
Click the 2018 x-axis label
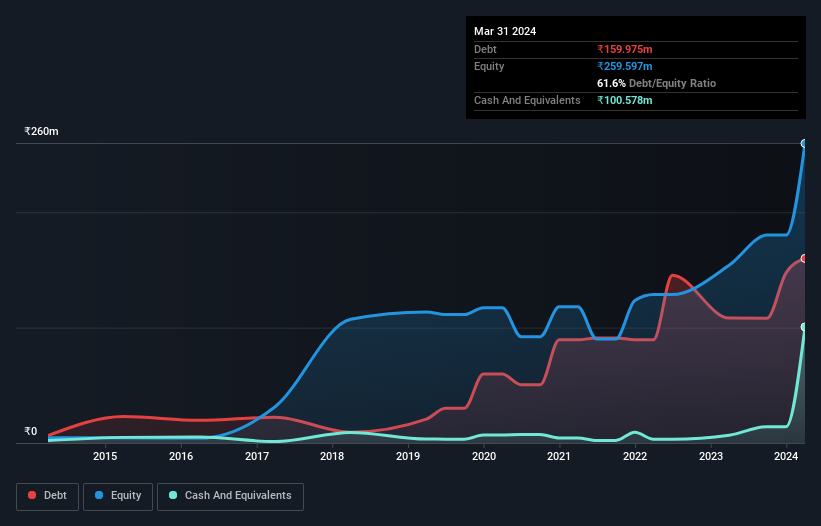[332, 456]
